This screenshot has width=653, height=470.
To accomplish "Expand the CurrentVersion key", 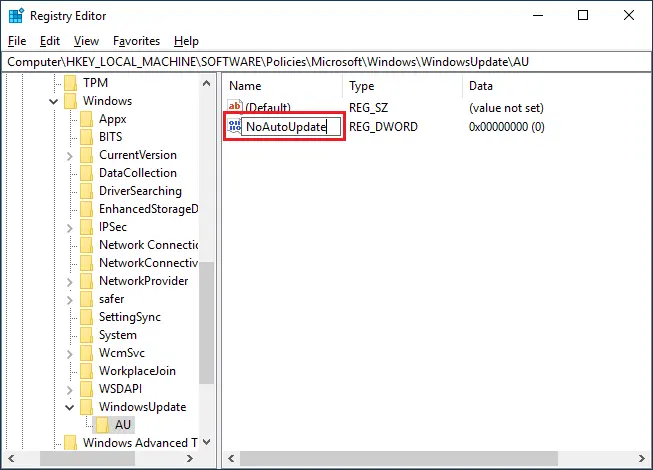I will tap(70, 156).
